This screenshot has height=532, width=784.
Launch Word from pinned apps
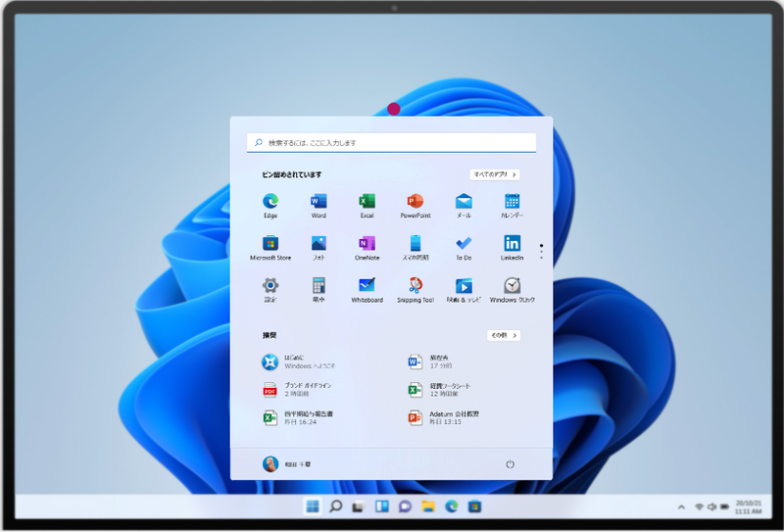tap(318, 206)
